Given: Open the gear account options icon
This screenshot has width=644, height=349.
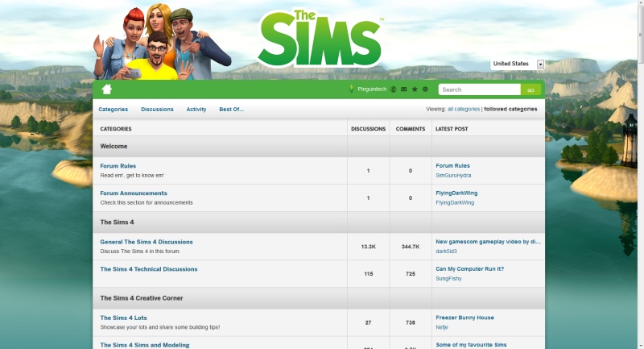Looking at the screenshot, I should pos(425,89).
